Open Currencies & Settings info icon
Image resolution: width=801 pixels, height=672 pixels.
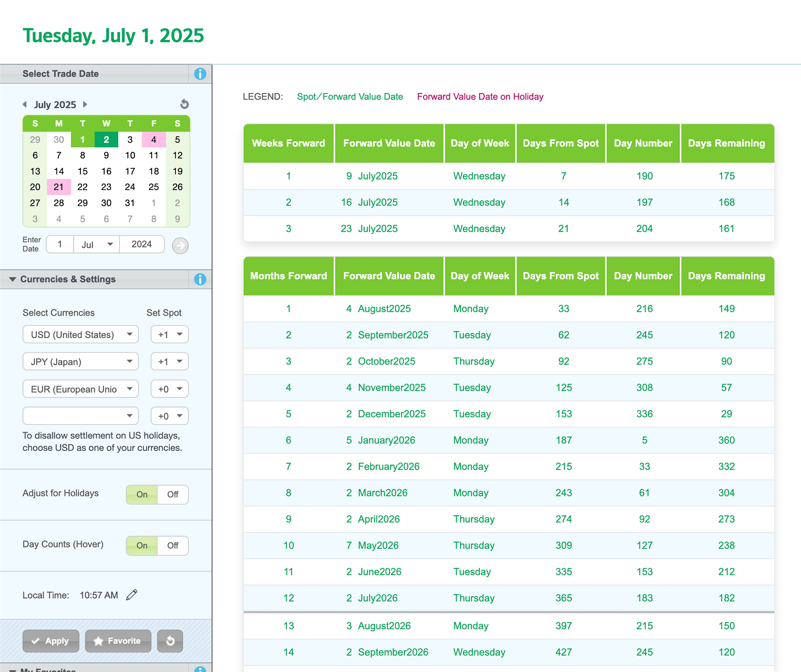(200, 279)
